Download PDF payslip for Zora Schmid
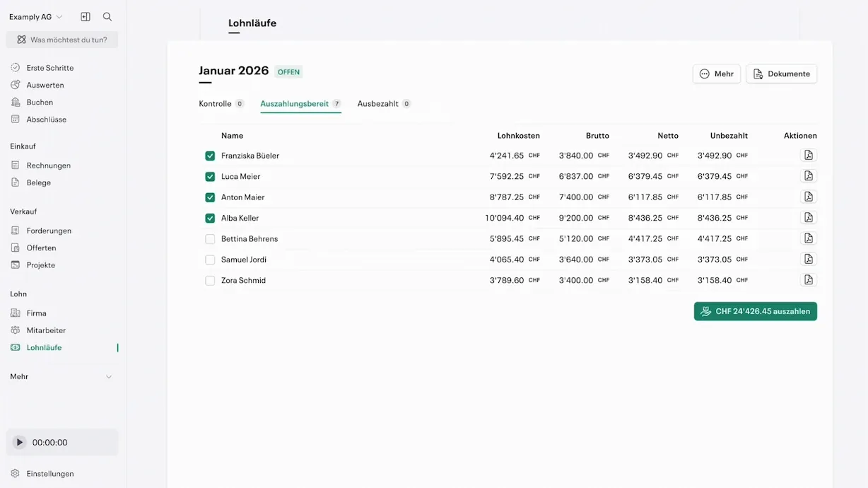 (809, 280)
